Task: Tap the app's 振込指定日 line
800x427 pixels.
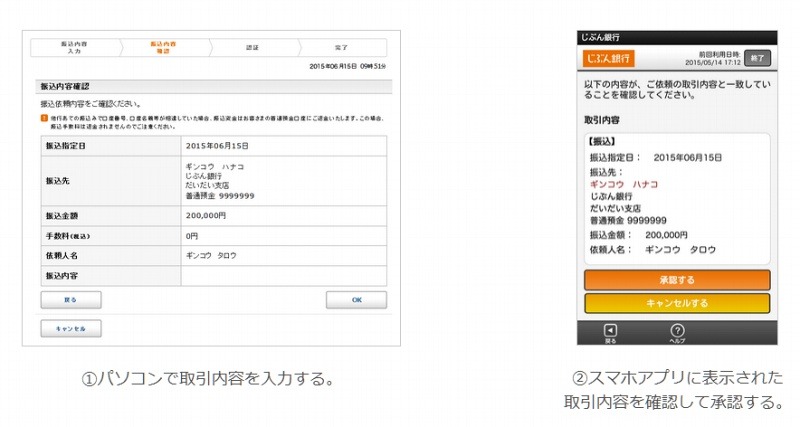Action: (x=656, y=158)
